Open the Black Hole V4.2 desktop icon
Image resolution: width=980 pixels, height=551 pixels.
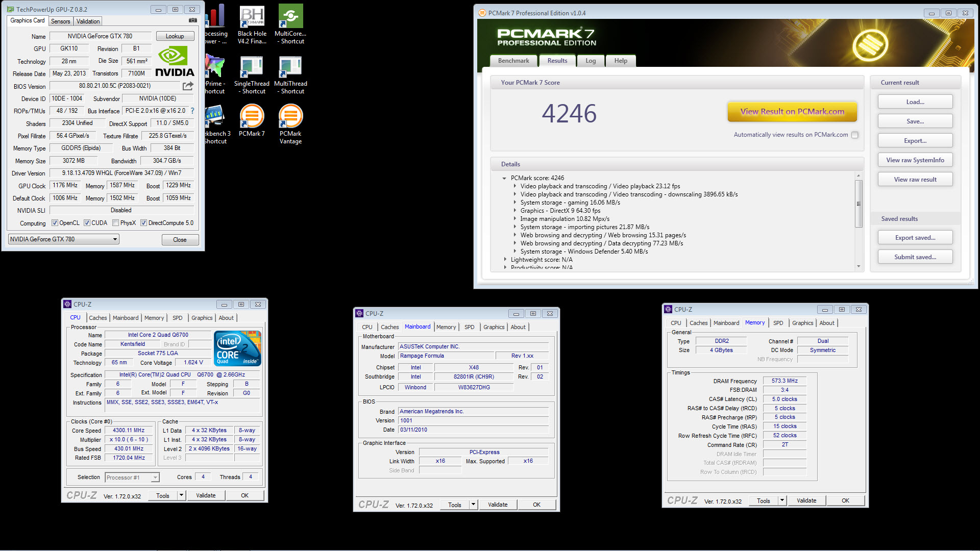pos(252,24)
